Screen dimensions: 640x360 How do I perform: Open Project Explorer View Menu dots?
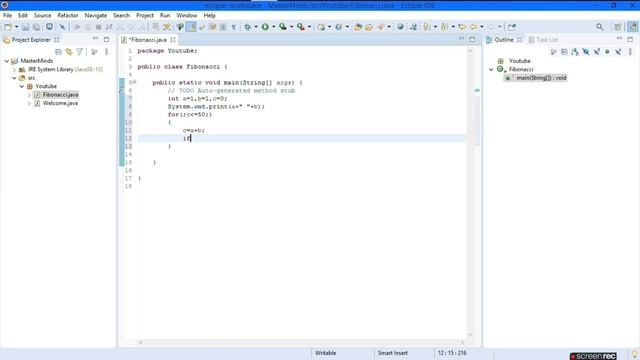[107, 52]
